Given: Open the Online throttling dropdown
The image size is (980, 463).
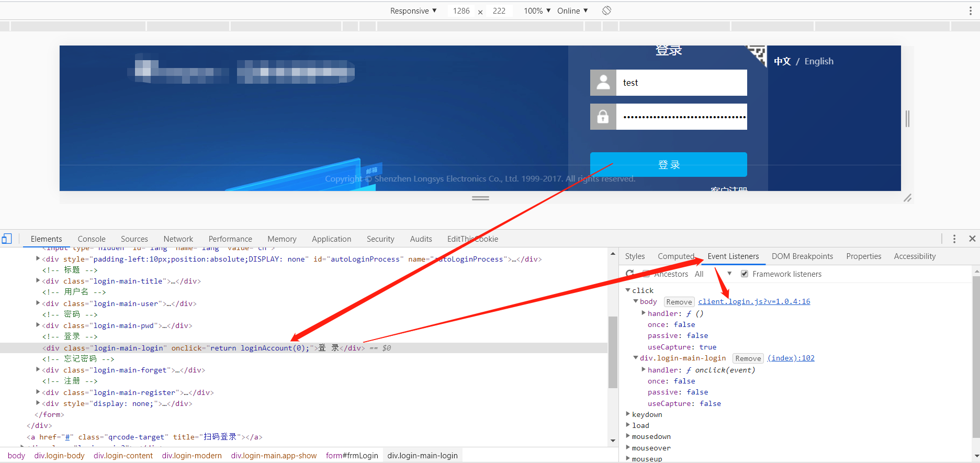Looking at the screenshot, I should tap(572, 10).
